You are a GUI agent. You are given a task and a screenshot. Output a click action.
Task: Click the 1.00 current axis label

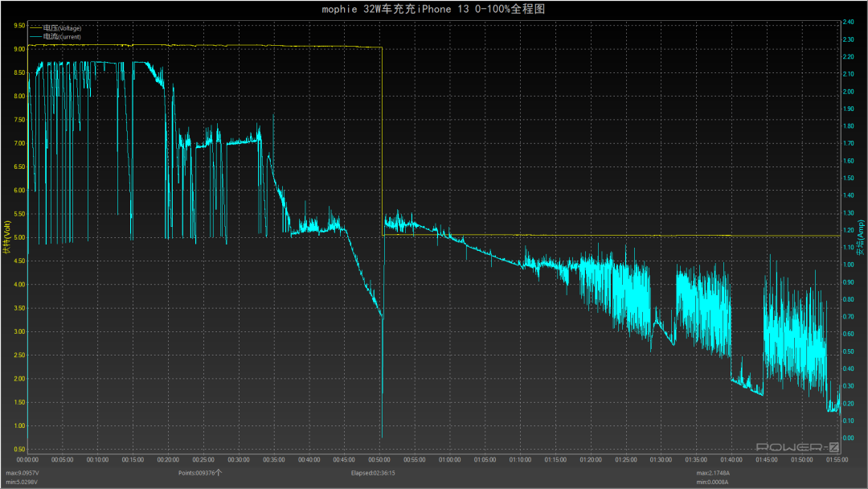[x=848, y=265]
